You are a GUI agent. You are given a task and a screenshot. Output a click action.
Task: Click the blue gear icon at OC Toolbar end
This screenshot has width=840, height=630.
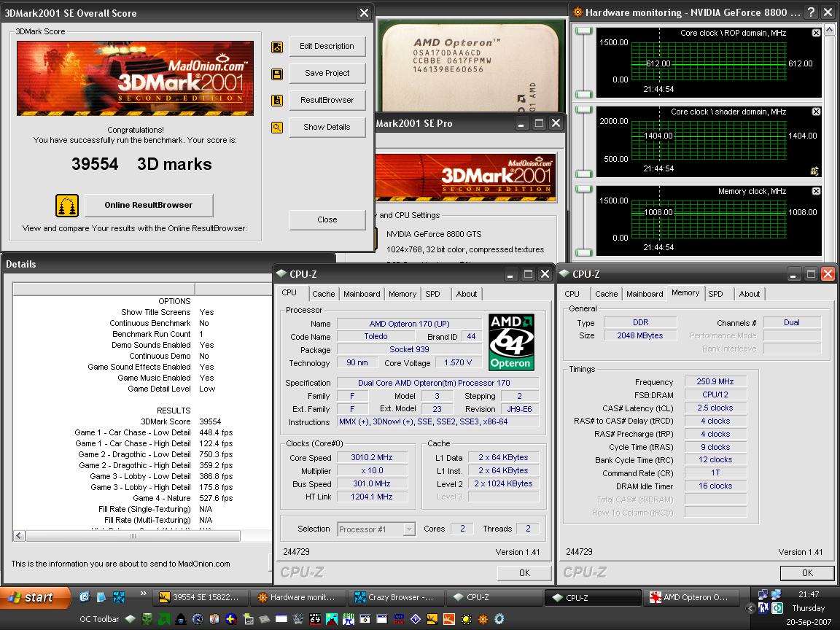499,619
